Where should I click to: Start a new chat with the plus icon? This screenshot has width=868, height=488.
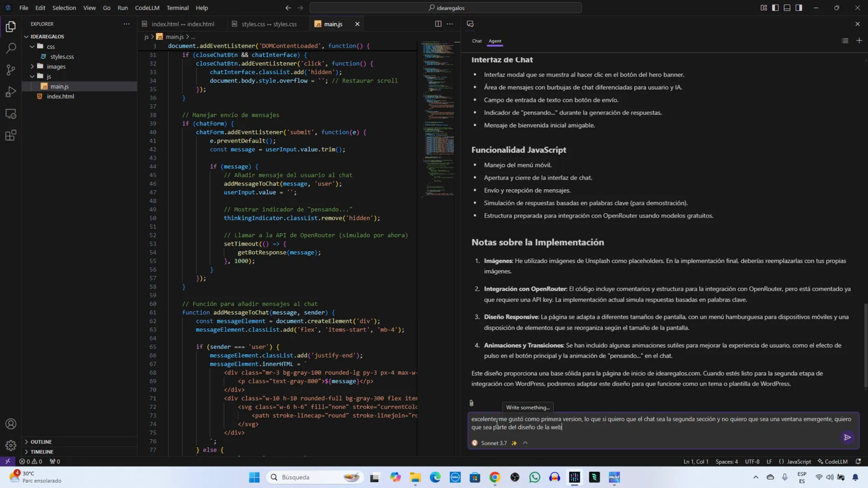click(859, 40)
